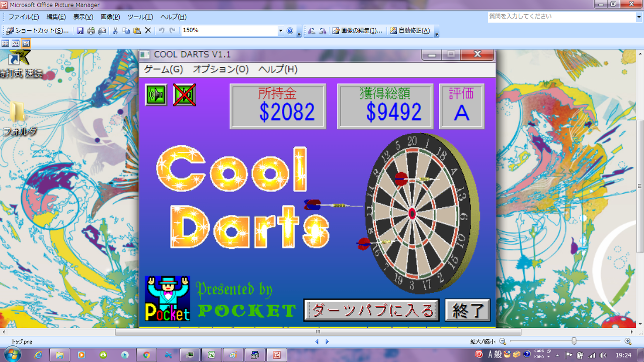Click the Cut scissors icon
Screen dimensions: 644x362
(115, 31)
